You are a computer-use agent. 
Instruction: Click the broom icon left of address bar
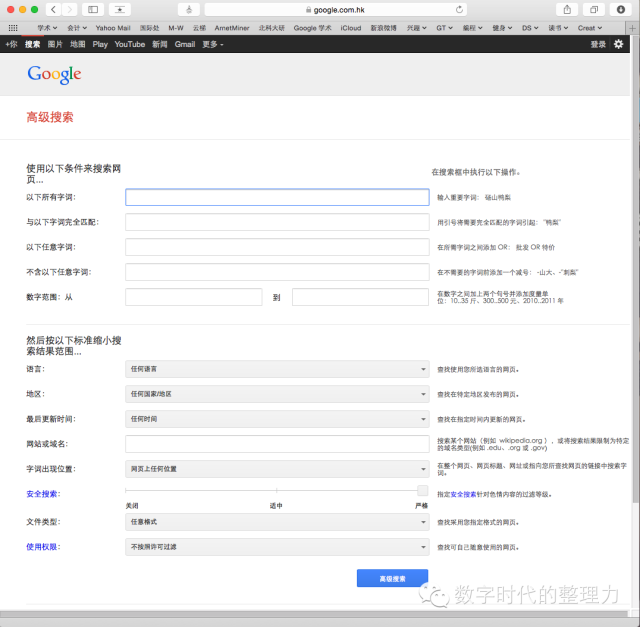coord(189,9)
